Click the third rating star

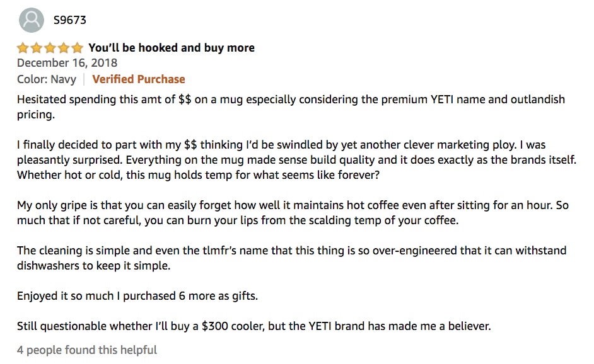point(50,48)
